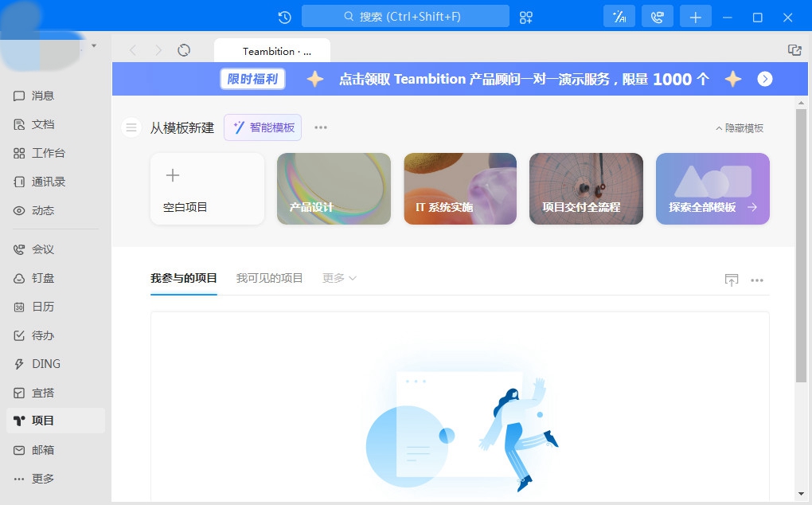This screenshot has height=505, width=812.
Task: Open 日历 calendar in sidebar
Action: pos(56,307)
